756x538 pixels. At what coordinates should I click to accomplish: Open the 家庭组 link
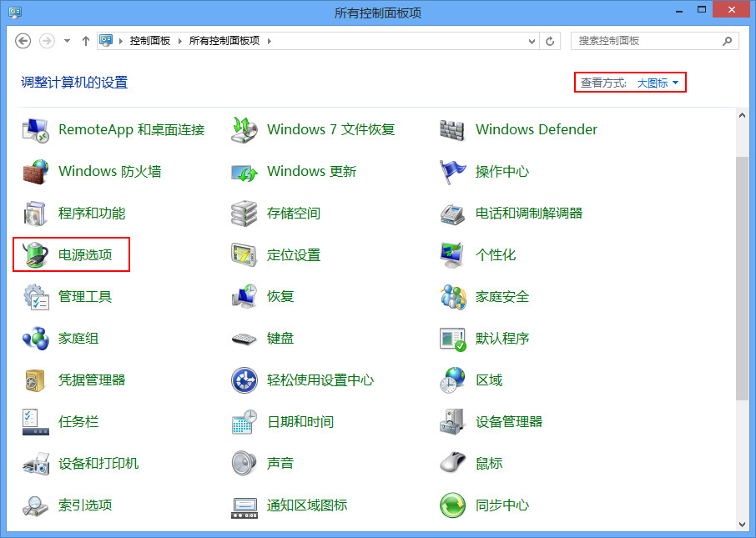[x=78, y=339]
